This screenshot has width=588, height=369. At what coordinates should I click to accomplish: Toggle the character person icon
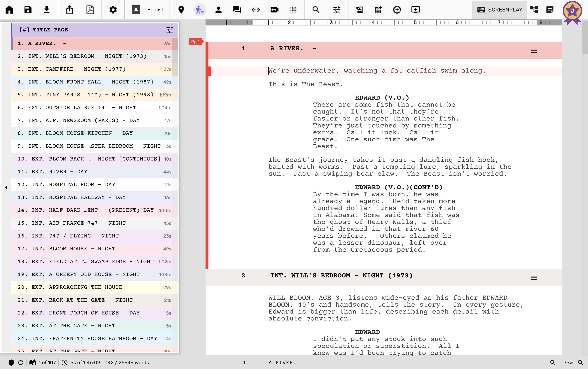(x=218, y=10)
